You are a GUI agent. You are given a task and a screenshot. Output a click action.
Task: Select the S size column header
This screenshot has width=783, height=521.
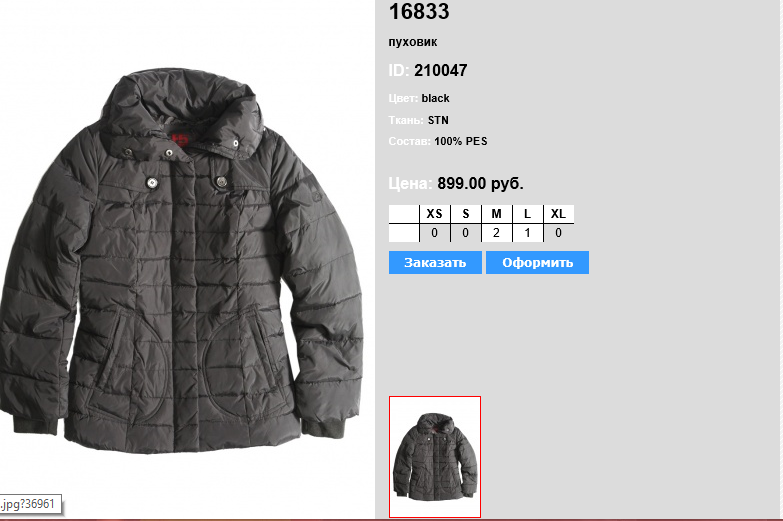pos(465,214)
